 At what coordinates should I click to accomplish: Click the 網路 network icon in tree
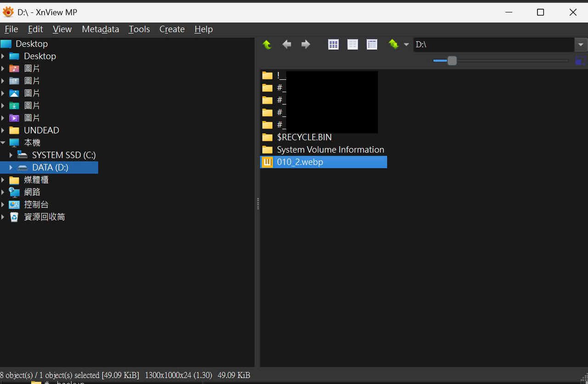pyautogui.click(x=14, y=192)
